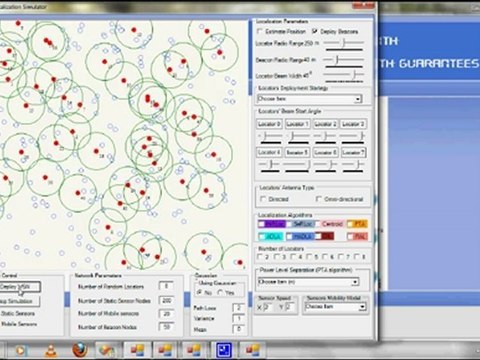The width and height of the screenshot is (480, 360).
Task: Click the Number of Beacon Nodes field
Action: click(166, 327)
